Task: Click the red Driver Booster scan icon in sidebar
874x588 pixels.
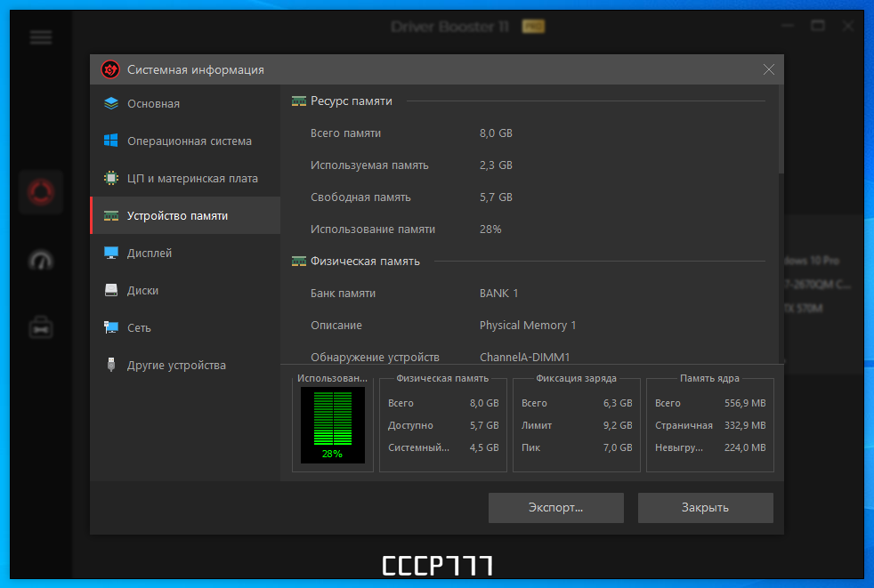Action: pos(41,192)
